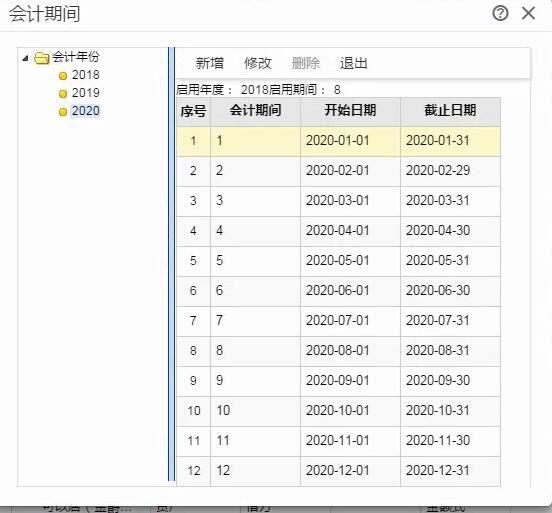Viewport: 552px width, 513px height.
Task: Click the 序号 column header
Action: tap(193, 112)
